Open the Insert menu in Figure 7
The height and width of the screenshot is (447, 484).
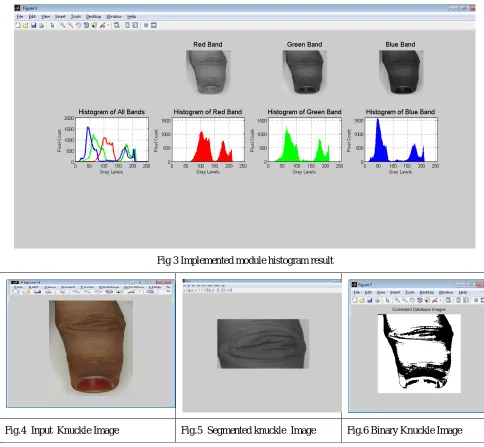click(x=395, y=292)
